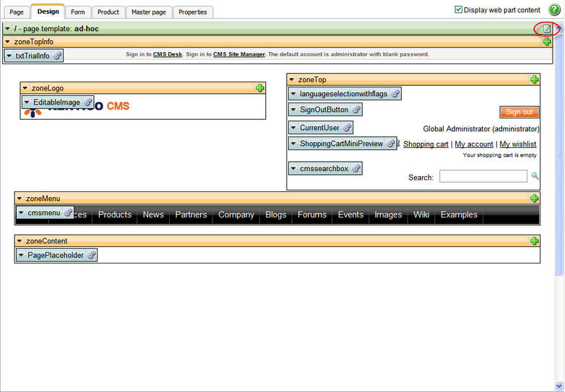Add web part to zoneLogo

pos(259,88)
